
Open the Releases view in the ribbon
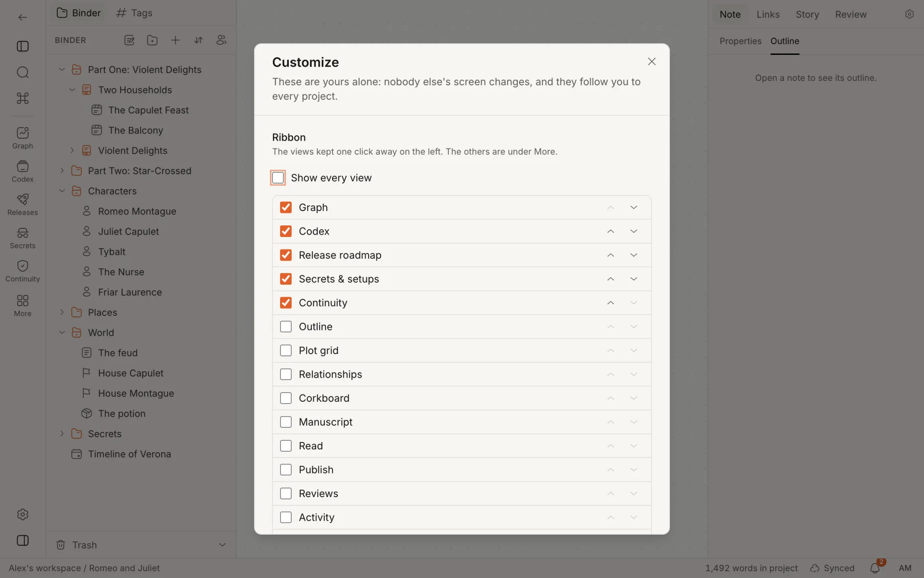click(23, 205)
